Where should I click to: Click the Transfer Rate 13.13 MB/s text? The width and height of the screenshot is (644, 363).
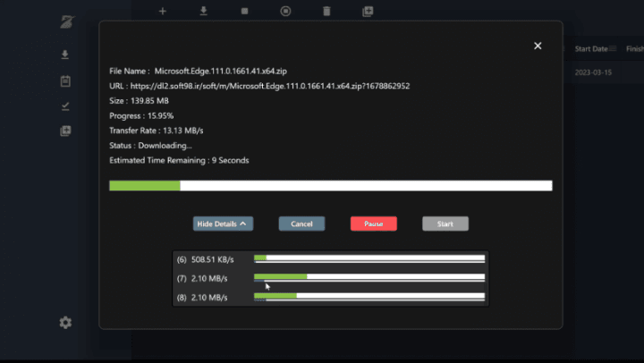point(156,131)
